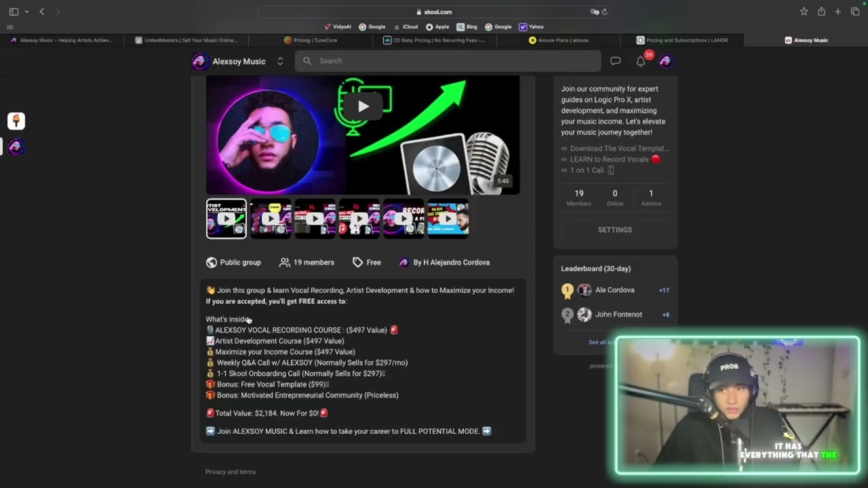The image size is (868, 488).
Task: Switch to the Pricing | TuneCore tab
Action: (x=311, y=40)
